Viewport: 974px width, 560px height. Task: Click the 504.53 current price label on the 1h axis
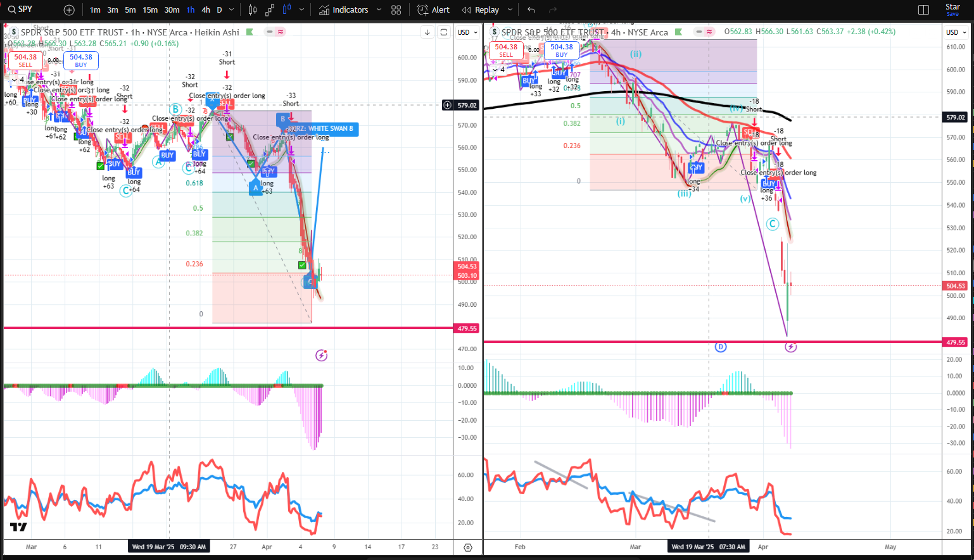(x=467, y=266)
